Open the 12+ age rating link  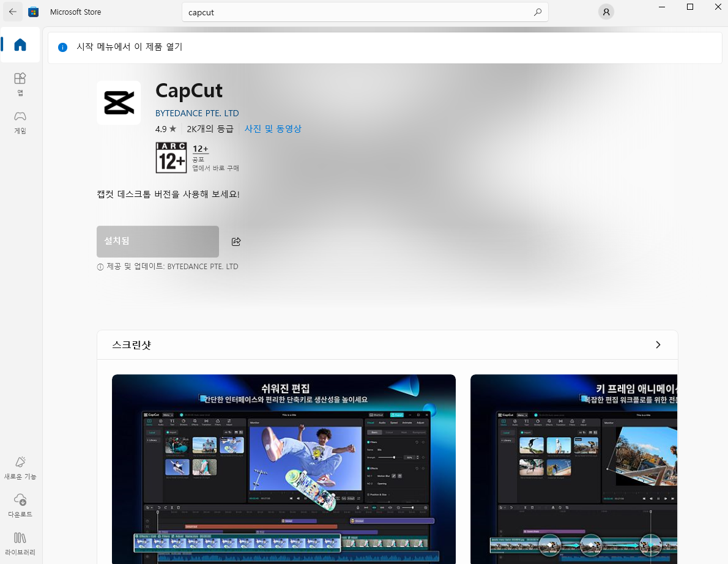(201, 149)
